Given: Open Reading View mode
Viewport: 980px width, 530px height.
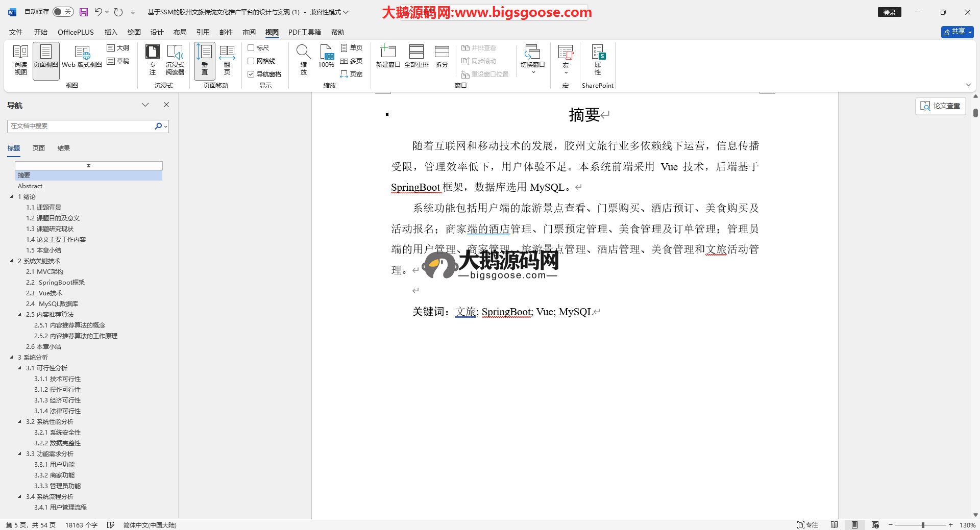Looking at the screenshot, I should [x=20, y=60].
